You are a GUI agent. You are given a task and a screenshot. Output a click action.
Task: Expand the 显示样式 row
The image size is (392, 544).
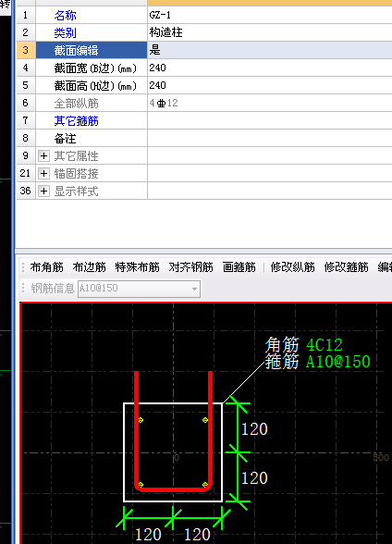(43, 191)
